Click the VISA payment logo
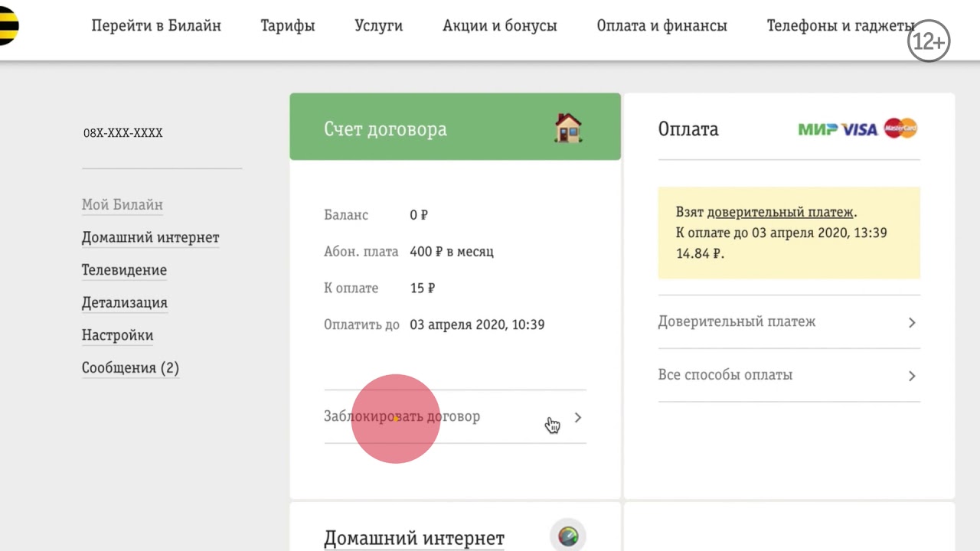980x551 pixels. 860,129
